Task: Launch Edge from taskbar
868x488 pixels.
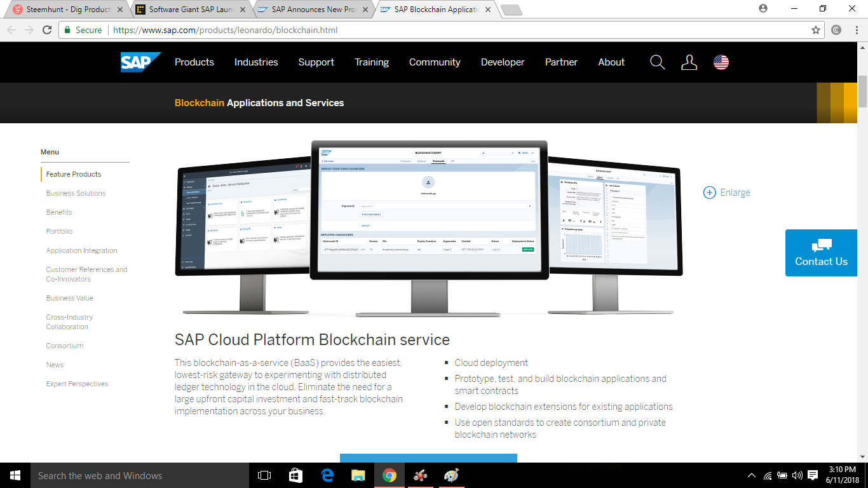Action: 327,475
